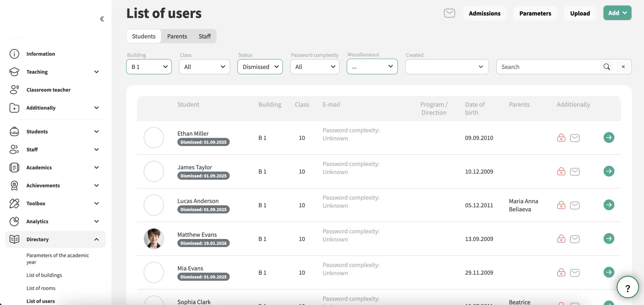The width and height of the screenshot is (644, 305).
Task: Click the lock icon in Ethan Miller's row
Action: (x=561, y=138)
